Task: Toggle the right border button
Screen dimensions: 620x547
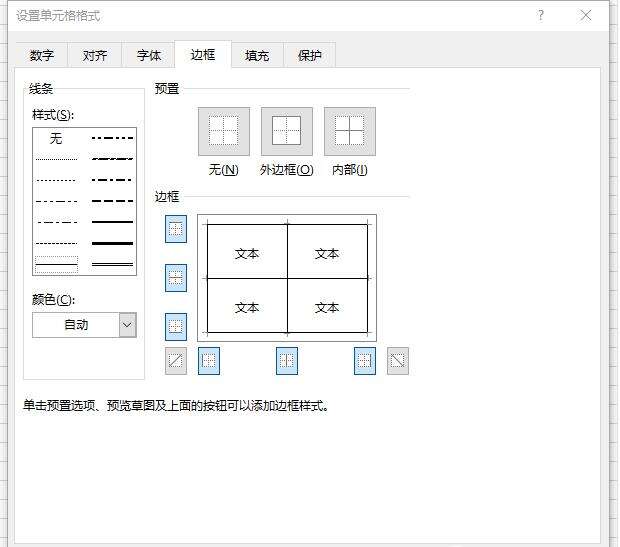Action: 365,361
